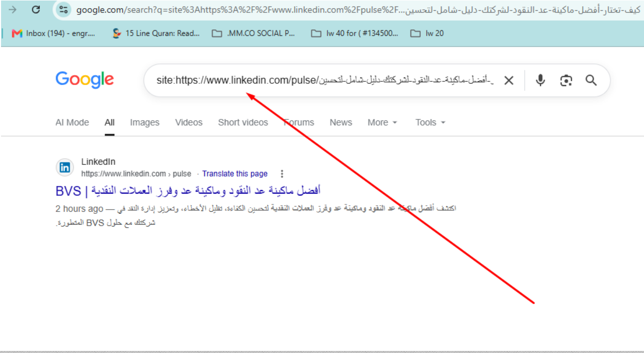This screenshot has height=353, width=644.
Task: Open the BVS Arabic result title link
Action: pos(188,191)
